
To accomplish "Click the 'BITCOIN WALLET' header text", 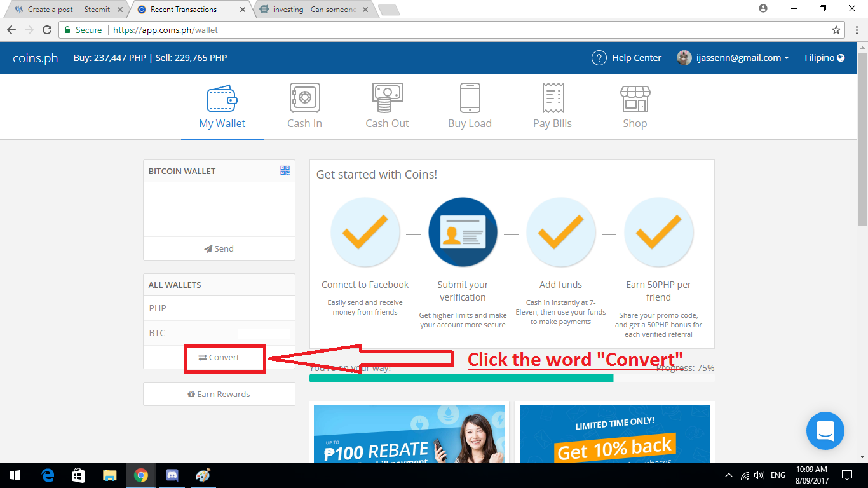I will point(182,171).
